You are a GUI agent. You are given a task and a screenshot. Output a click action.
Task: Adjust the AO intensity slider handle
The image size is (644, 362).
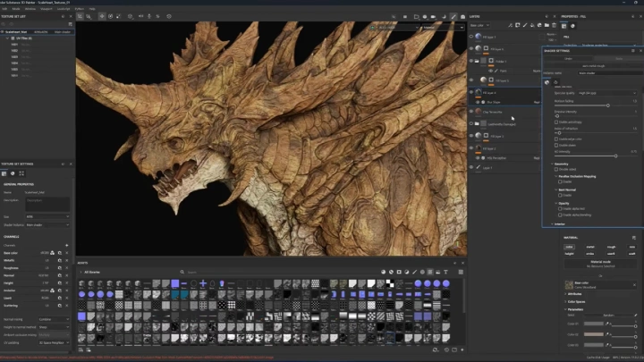click(x=615, y=156)
